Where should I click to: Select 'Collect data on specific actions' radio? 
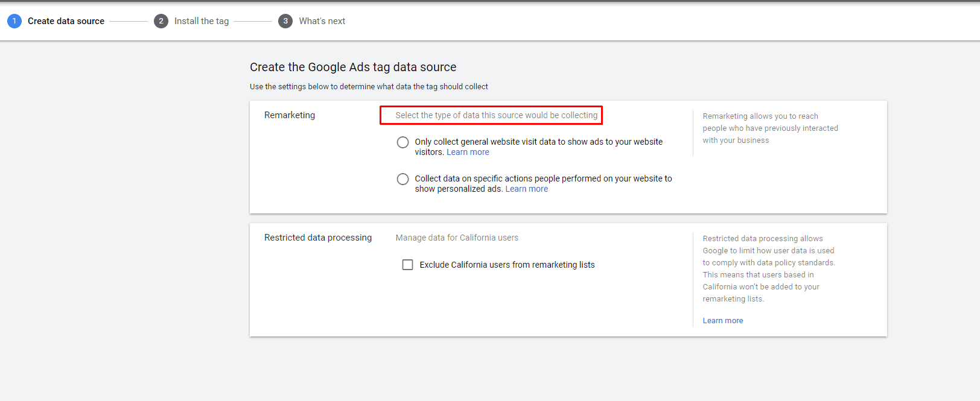pyautogui.click(x=402, y=179)
